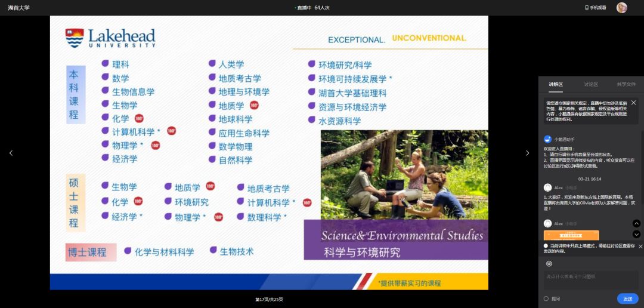The height and width of the screenshot is (308, 644).
Task: Click the 硕士课程 label on the slide
Action: [75, 203]
